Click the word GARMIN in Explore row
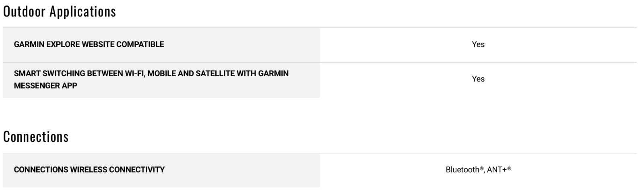This screenshot has width=644, height=193. 29,44
